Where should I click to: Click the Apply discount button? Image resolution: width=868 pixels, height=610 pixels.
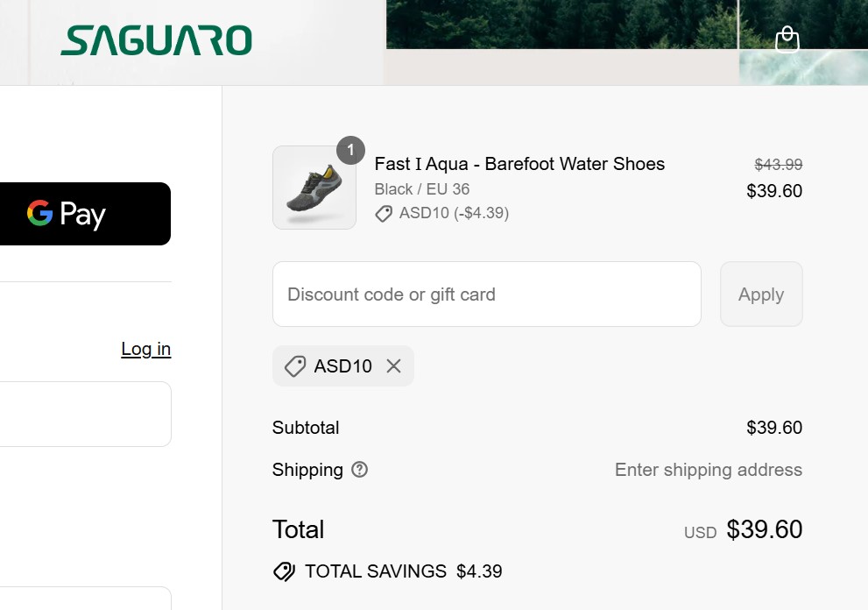coord(760,294)
